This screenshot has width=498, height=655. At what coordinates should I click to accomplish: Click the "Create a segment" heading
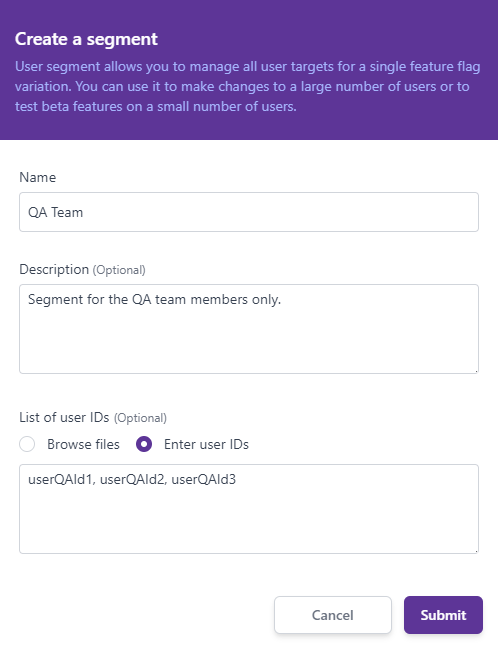point(86,39)
